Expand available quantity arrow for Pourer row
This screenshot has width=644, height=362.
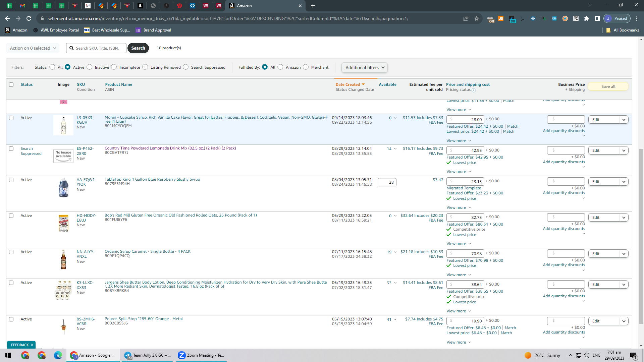pyautogui.click(x=395, y=319)
